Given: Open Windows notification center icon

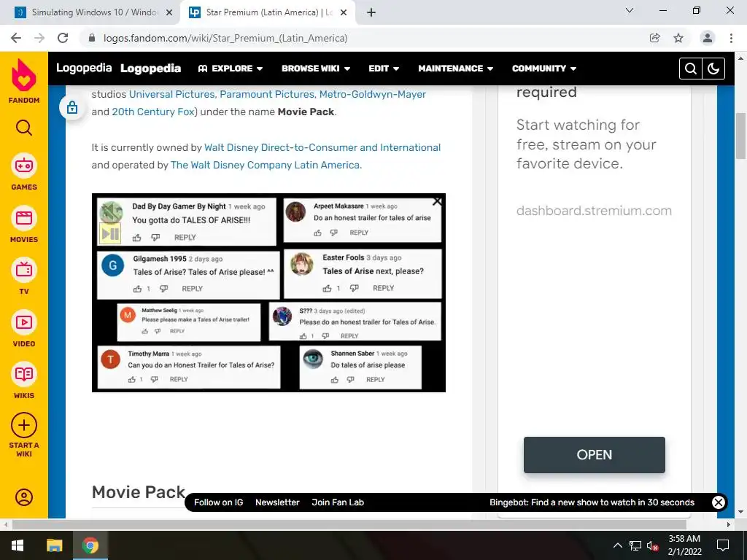Looking at the screenshot, I should tap(723, 545).
